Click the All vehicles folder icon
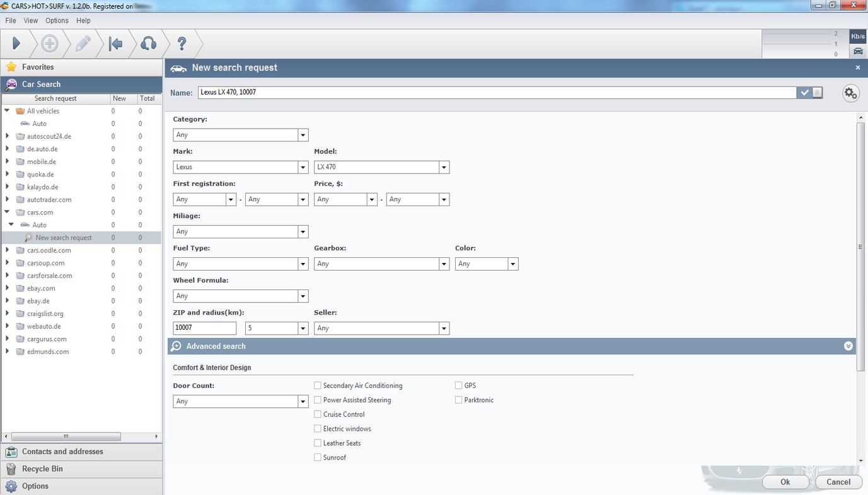 tap(20, 111)
